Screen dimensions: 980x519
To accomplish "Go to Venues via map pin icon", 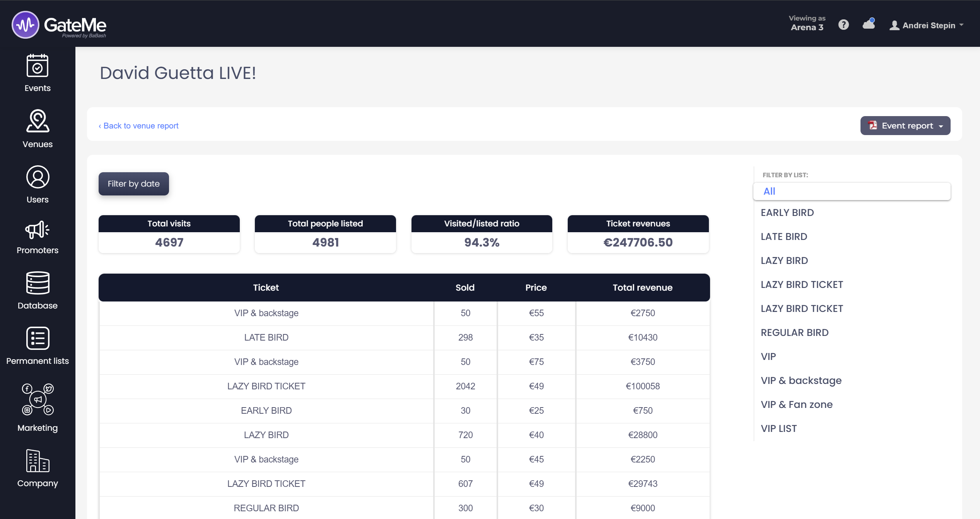I will (x=38, y=121).
